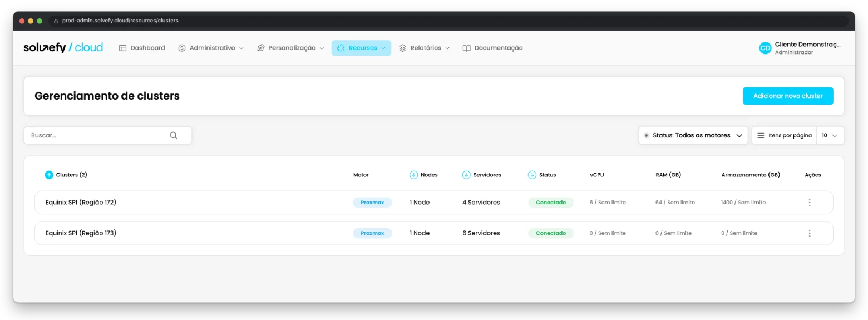The width and height of the screenshot is (868, 320).
Task: Click Conectado status on Região 172 row
Action: [551, 203]
